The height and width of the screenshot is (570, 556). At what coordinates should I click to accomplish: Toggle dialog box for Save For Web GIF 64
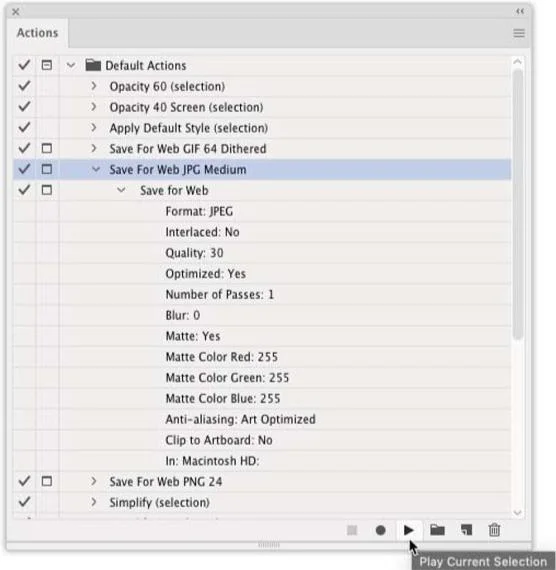[x=47, y=148]
